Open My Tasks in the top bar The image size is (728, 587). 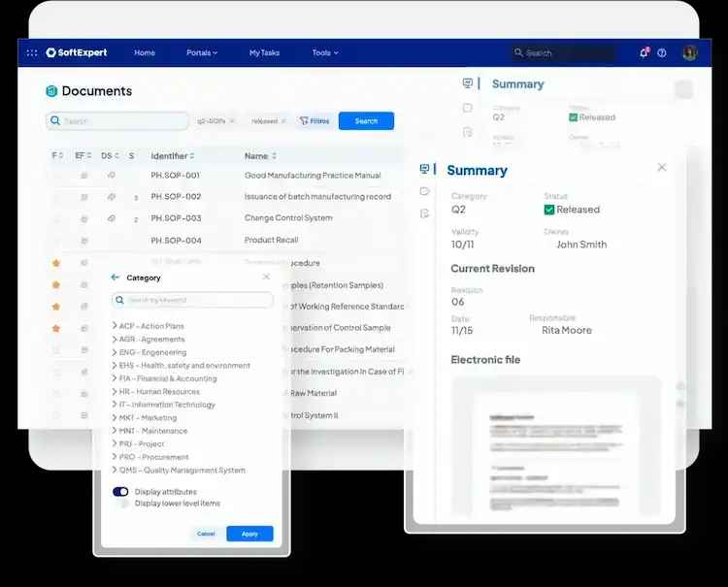pyautogui.click(x=264, y=53)
